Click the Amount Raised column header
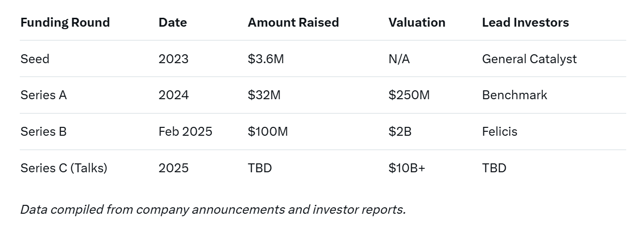 point(293,23)
